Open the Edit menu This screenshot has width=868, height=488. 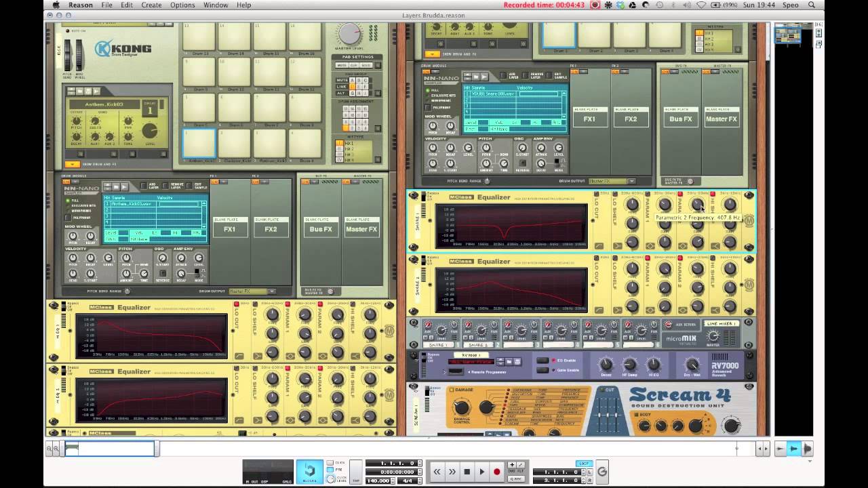[127, 5]
